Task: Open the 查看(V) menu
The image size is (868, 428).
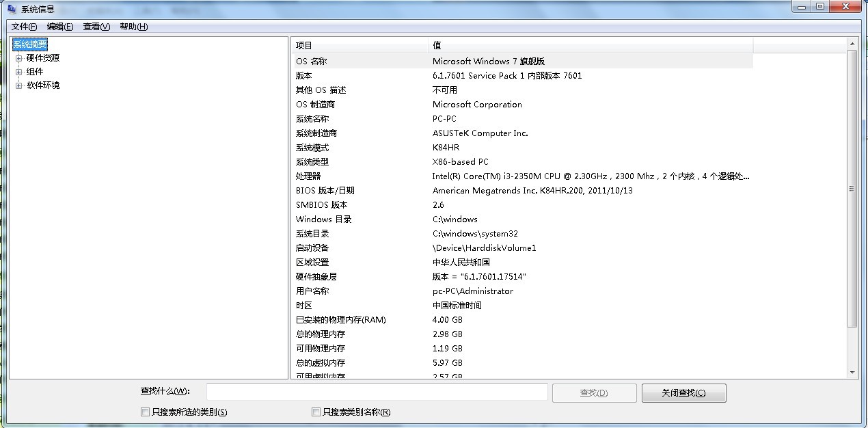Action: click(96, 27)
